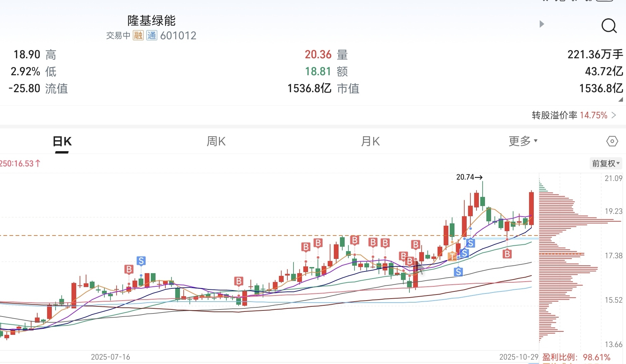
Task: Tap the 盈利比例 98.61% label
Action: pyautogui.click(x=576, y=357)
